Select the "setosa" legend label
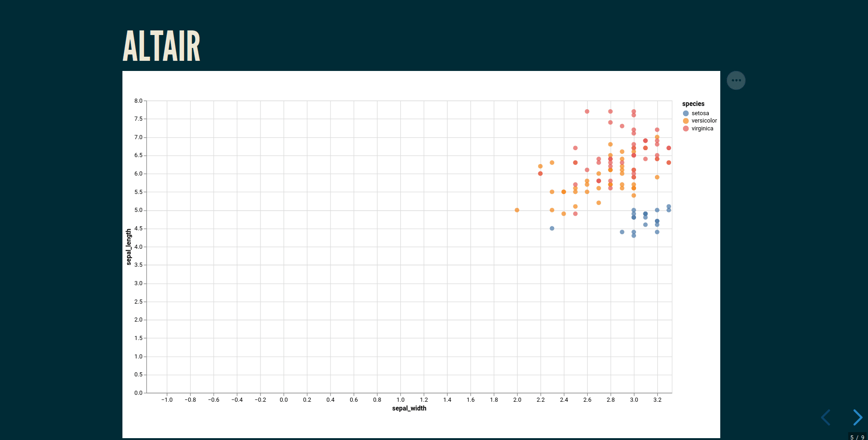 [700, 113]
